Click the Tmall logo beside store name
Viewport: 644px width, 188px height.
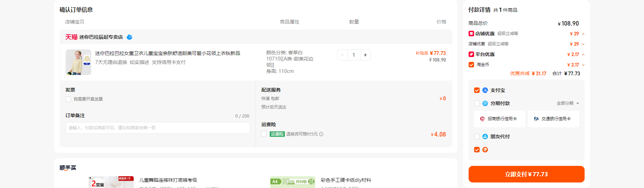[x=71, y=37]
